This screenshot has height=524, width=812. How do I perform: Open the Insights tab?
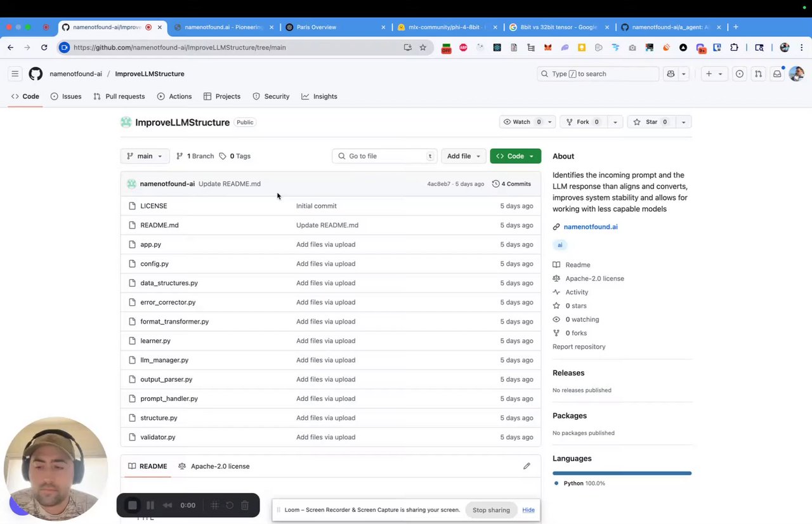click(319, 96)
